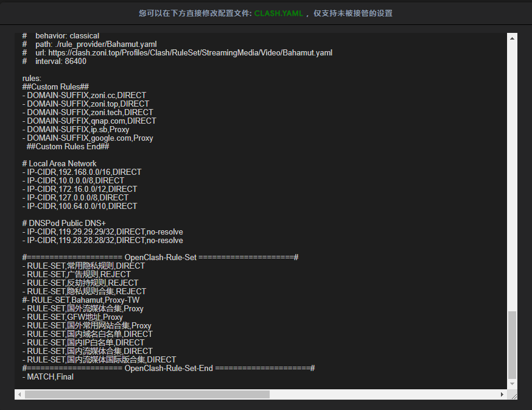Click the '##Custom Rules##' comment line
The height and width of the screenshot is (410, 532).
(55, 87)
